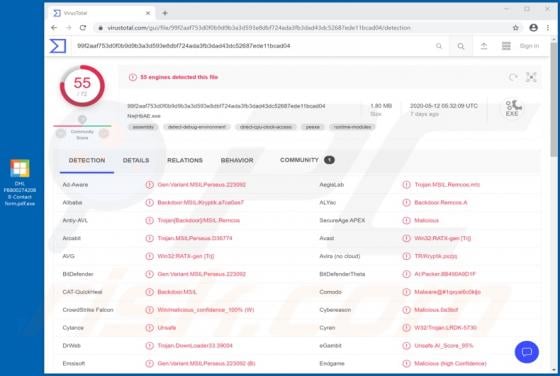This screenshot has height=376, width=560.
Task: Click the Cylance 'Unsafe' result text
Action: [166, 328]
